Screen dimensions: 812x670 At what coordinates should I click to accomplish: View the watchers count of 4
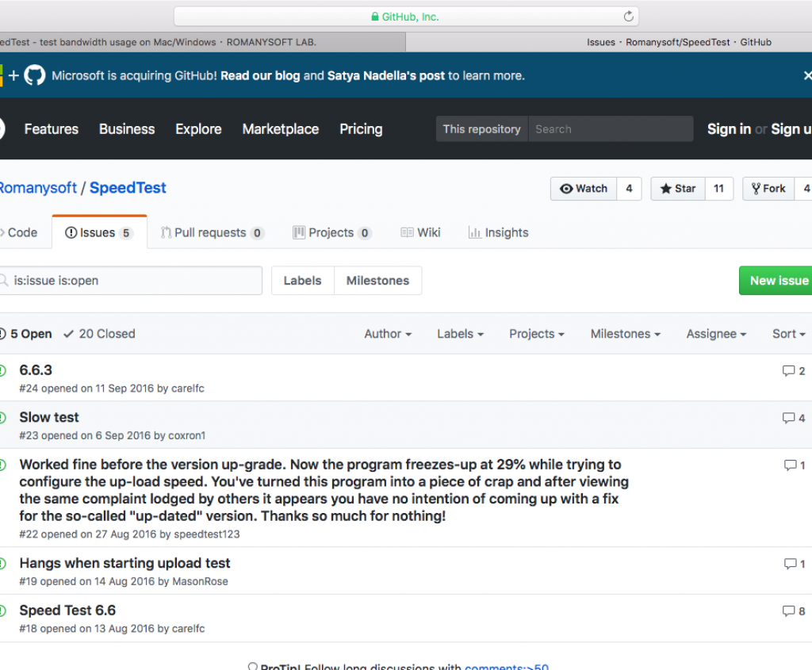629,189
